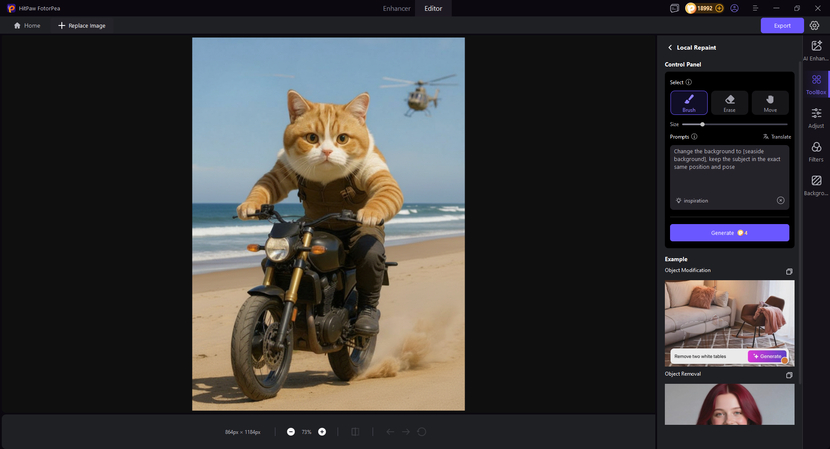Screen dimensions: 830x449
Task: Adjust the brush Size slider handle
Action: tap(702, 124)
